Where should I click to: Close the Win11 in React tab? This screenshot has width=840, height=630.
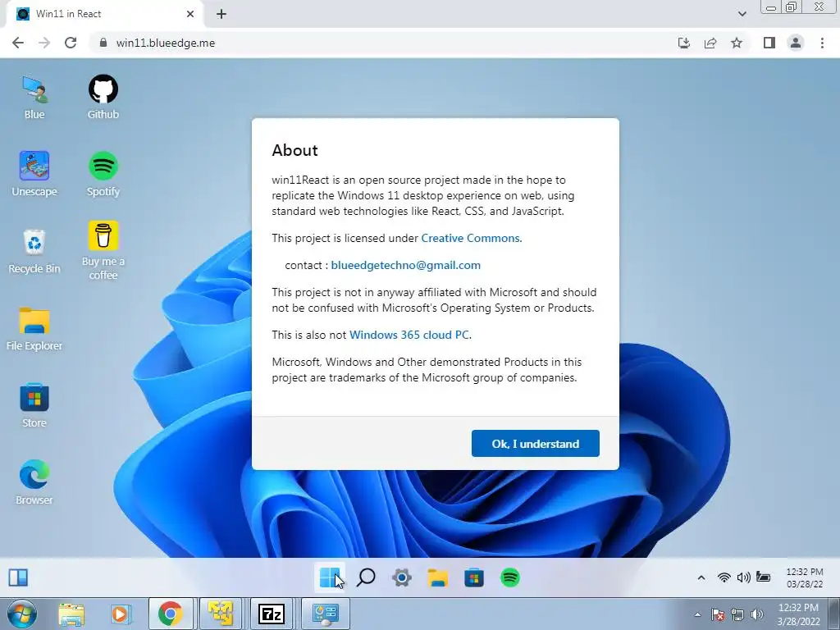tap(190, 14)
